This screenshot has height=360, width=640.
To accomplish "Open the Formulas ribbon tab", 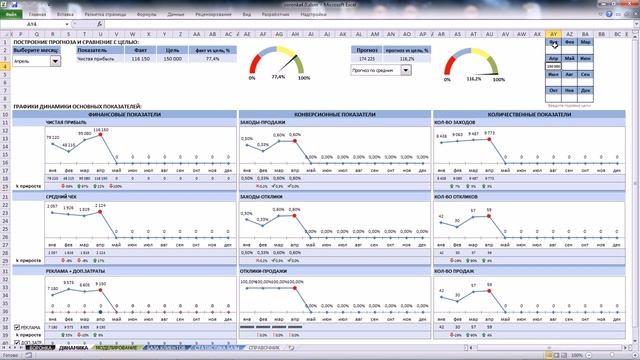I will (x=147, y=14).
